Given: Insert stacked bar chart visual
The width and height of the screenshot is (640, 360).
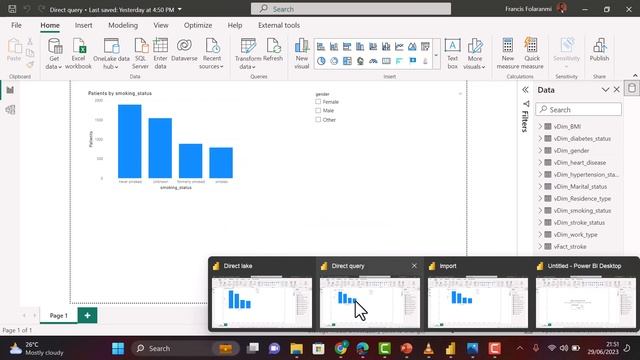Looking at the screenshot, I should 321,46.
